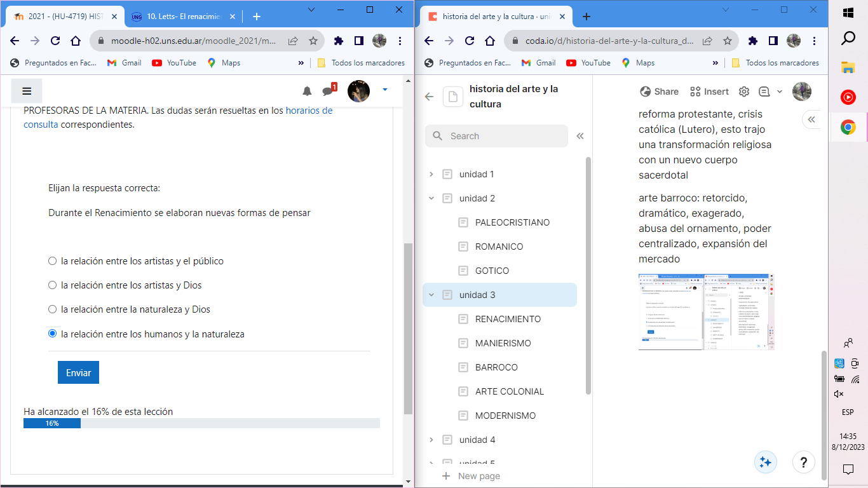
Task: Open Windows Start menu
Action: (848, 12)
